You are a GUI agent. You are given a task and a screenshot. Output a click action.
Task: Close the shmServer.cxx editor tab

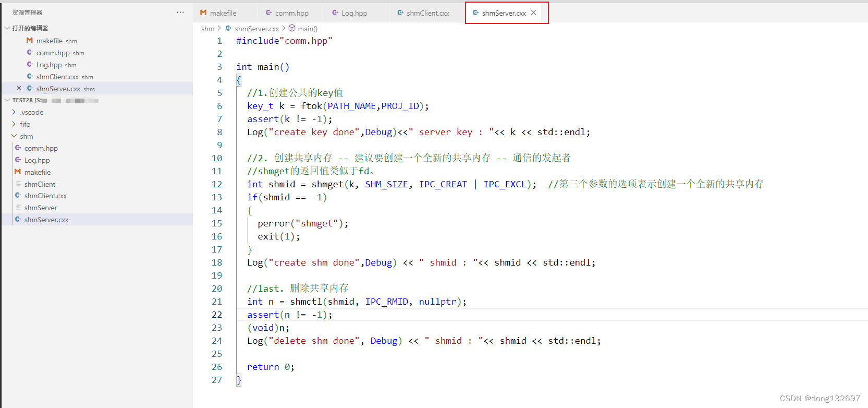[x=533, y=13]
